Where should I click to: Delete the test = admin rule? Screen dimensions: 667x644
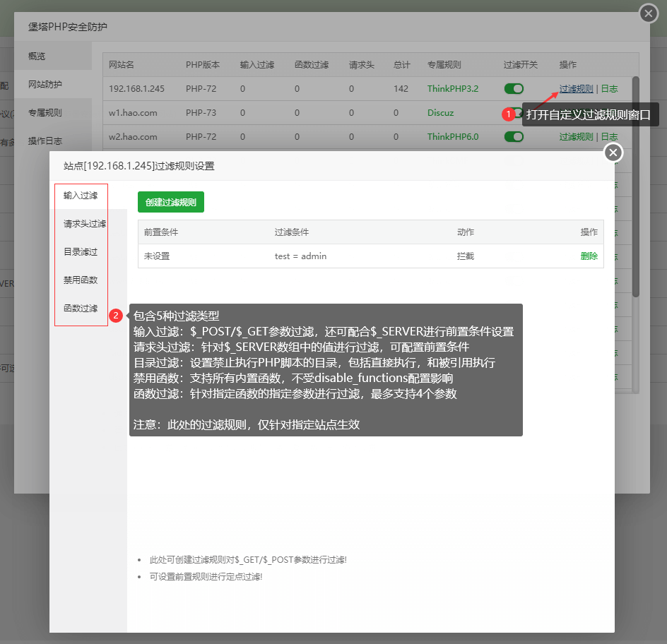tap(589, 256)
